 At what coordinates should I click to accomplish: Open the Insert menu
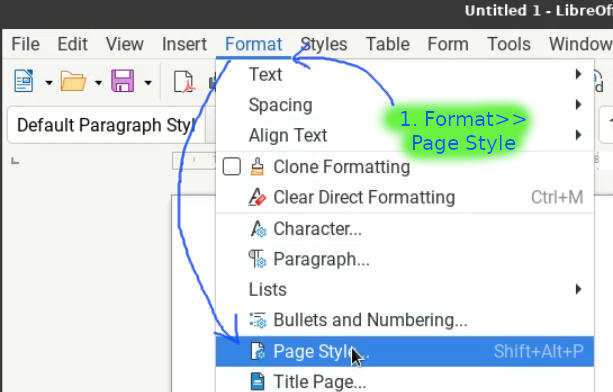pos(184,44)
